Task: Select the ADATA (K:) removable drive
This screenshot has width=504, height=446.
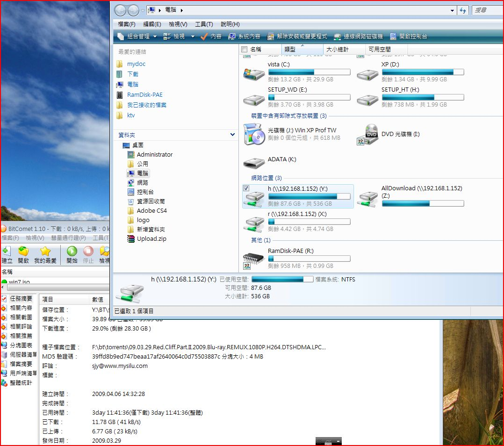Action: coord(254,162)
